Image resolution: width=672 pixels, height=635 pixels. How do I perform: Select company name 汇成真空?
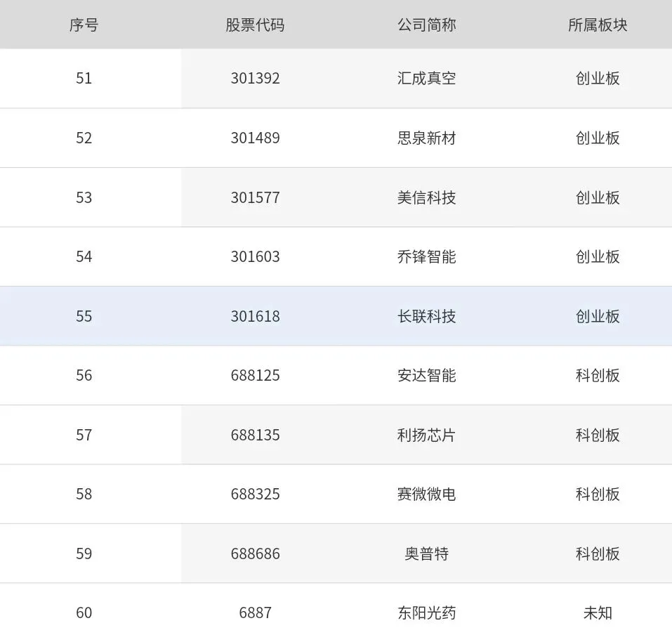click(426, 78)
